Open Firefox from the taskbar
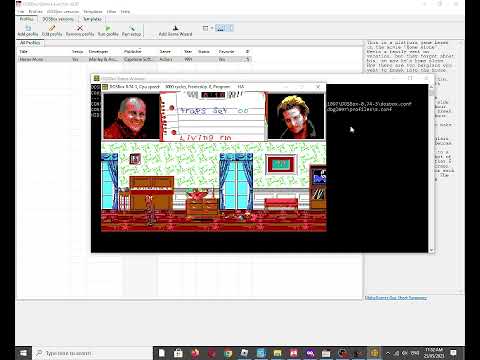Viewport: 480px width, 360px height. point(195,353)
